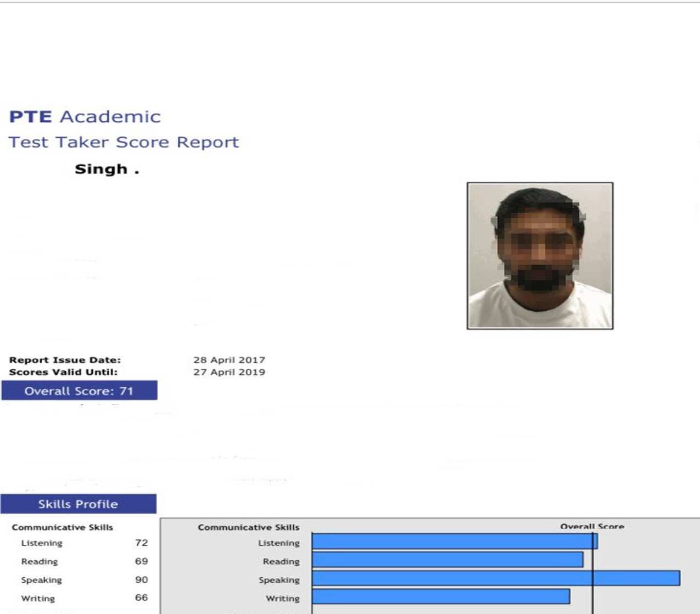700x614 pixels.
Task: Select the Writing score 66
Action: coord(141,598)
